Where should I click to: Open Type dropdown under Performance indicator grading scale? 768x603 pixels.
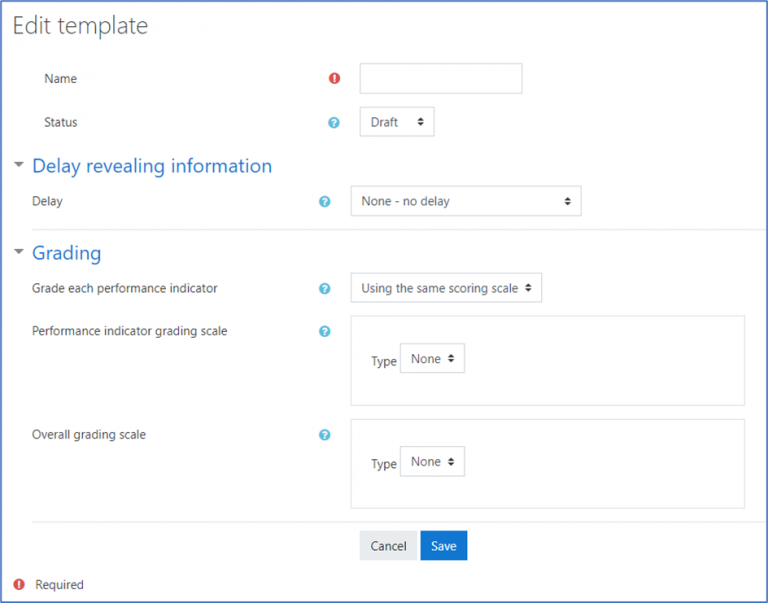point(432,359)
